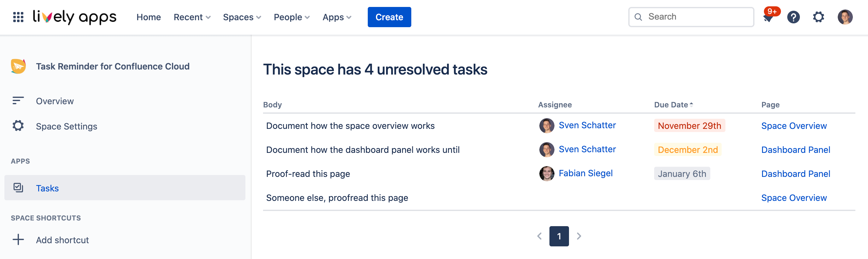Image resolution: width=868 pixels, height=259 pixels.
Task: Click the space logo paper plane icon
Action: point(18,66)
